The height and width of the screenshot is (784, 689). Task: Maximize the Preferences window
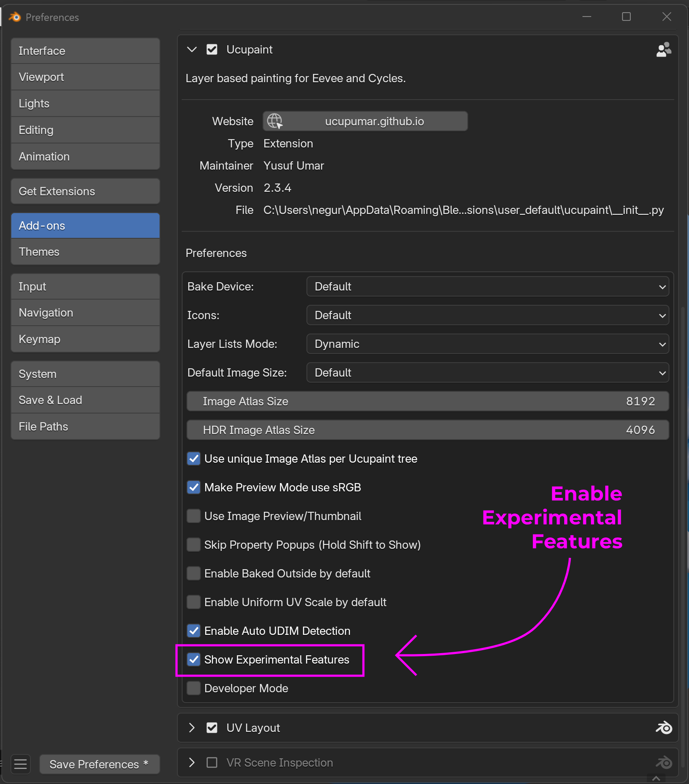tap(626, 17)
